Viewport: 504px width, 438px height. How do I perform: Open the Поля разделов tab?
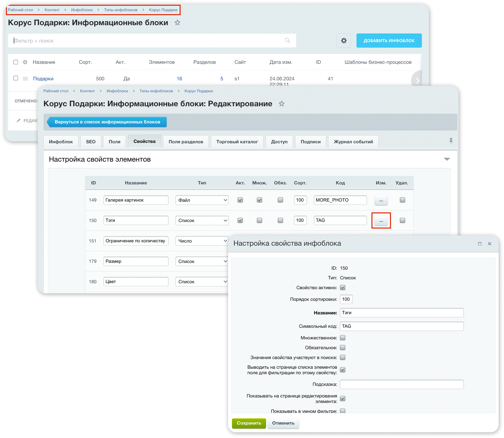(x=186, y=142)
